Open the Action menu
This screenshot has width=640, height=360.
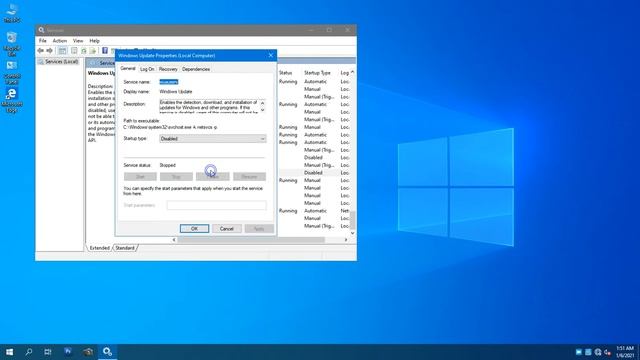(60, 41)
